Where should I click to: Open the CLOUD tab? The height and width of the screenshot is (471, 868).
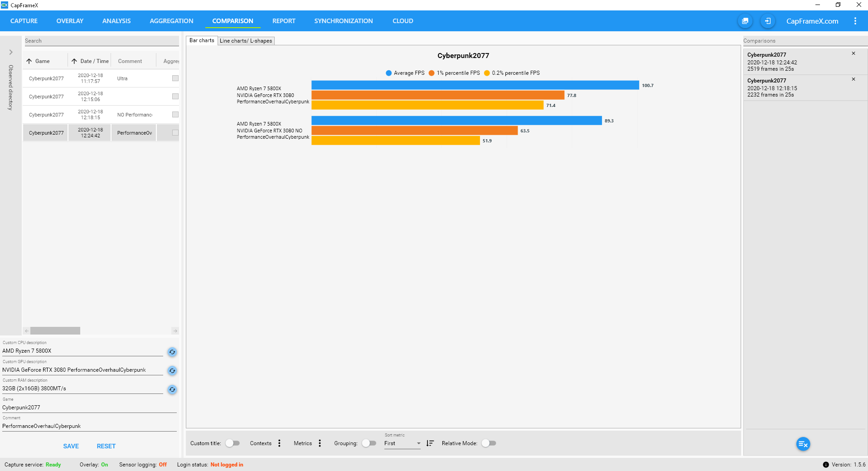pos(403,21)
